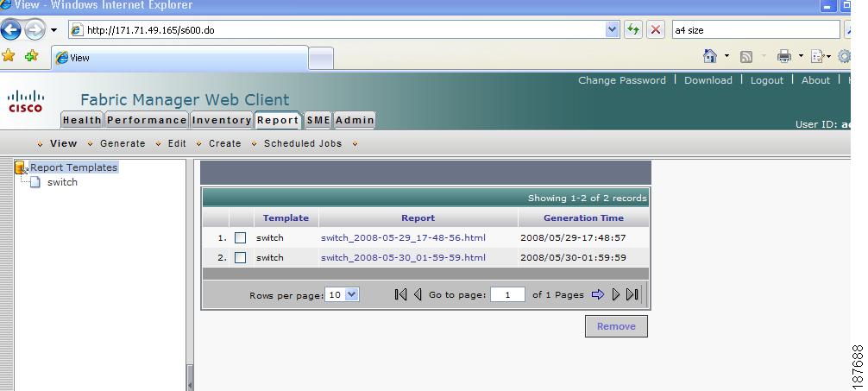
Task: Switch to the Health tab
Action: pos(82,120)
